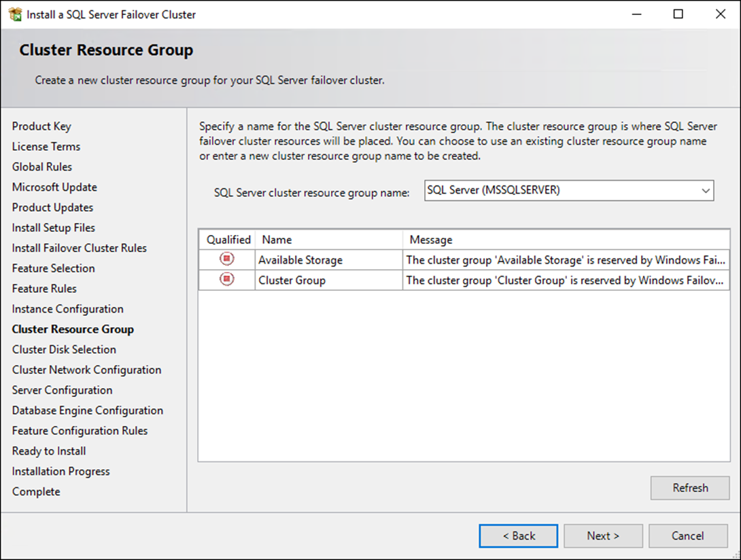Click the red status icon for Cluster Group
The image size is (741, 560).
pos(227,279)
